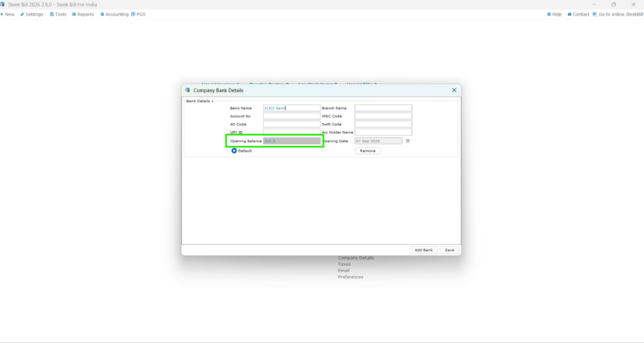This screenshot has width=644, height=343.
Task: Select the IFSC Code input box
Action: pos(383,116)
